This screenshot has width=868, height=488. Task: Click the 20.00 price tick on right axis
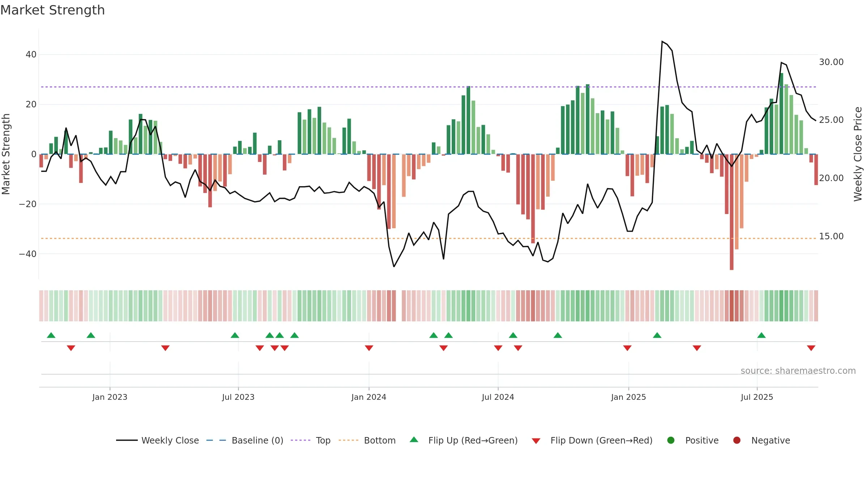(x=831, y=178)
